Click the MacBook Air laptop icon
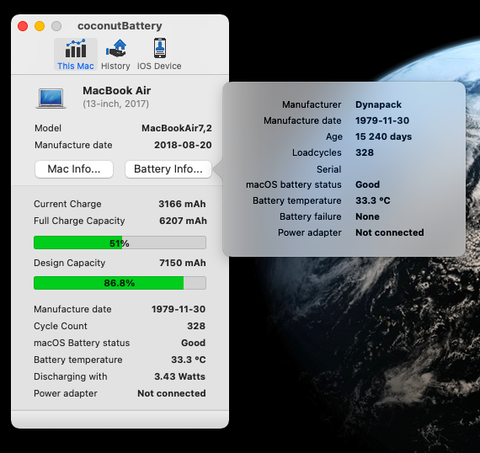 pyautogui.click(x=51, y=98)
